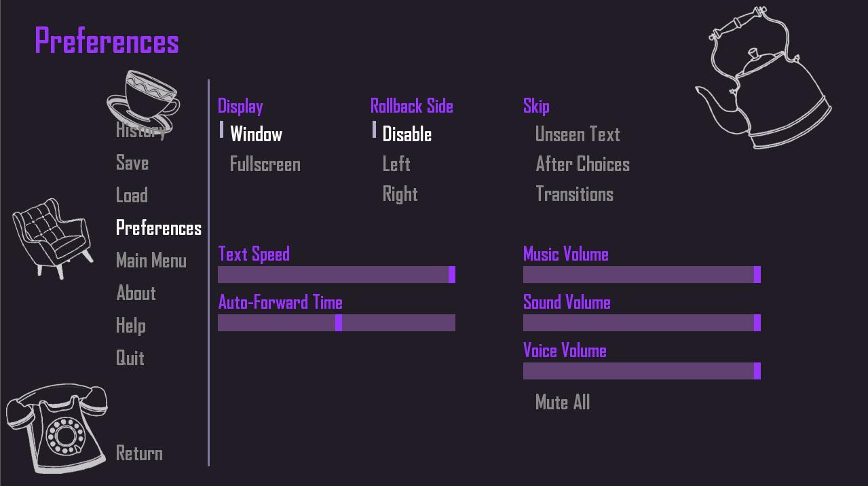Toggle Unseen Text skipping
This screenshot has width=868, height=486.
pyautogui.click(x=578, y=134)
